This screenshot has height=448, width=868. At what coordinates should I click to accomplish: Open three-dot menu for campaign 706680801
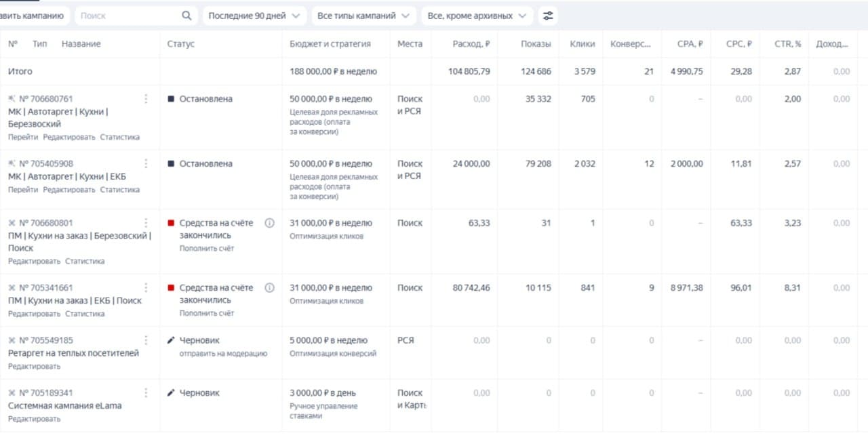tap(146, 223)
